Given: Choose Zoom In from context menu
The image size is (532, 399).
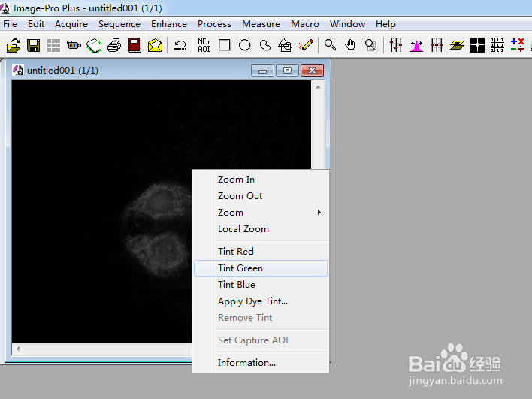Looking at the screenshot, I should point(261,179).
